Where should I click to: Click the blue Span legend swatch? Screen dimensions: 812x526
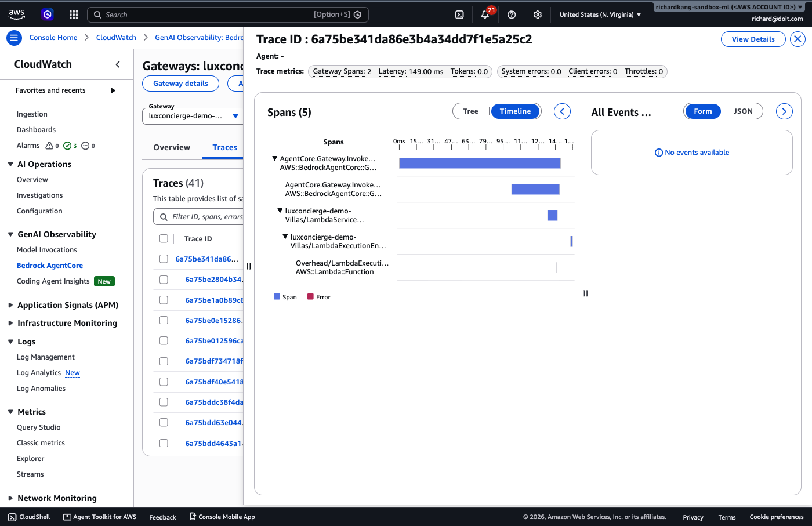[x=277, y=297]
